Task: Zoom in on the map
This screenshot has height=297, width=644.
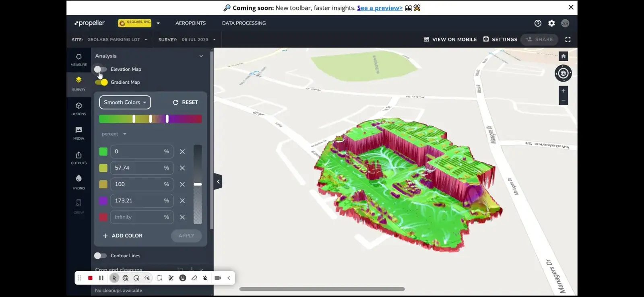Action: [563, 91]
